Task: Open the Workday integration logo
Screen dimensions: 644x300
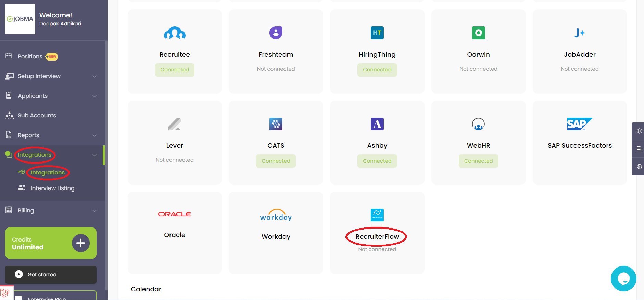Action: [276, 215]
